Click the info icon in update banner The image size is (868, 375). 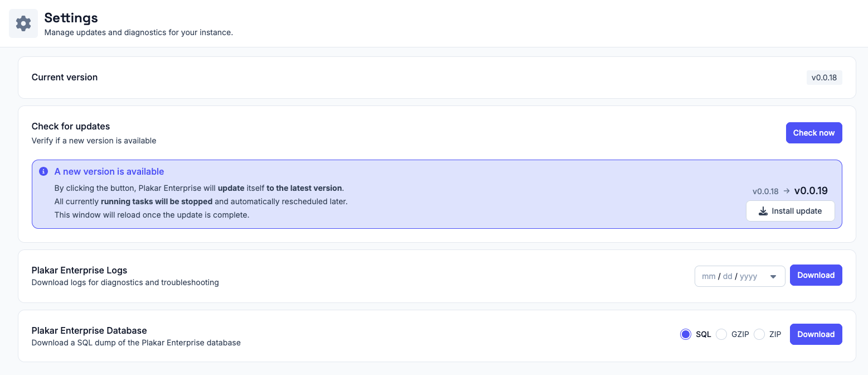point(43,172)
